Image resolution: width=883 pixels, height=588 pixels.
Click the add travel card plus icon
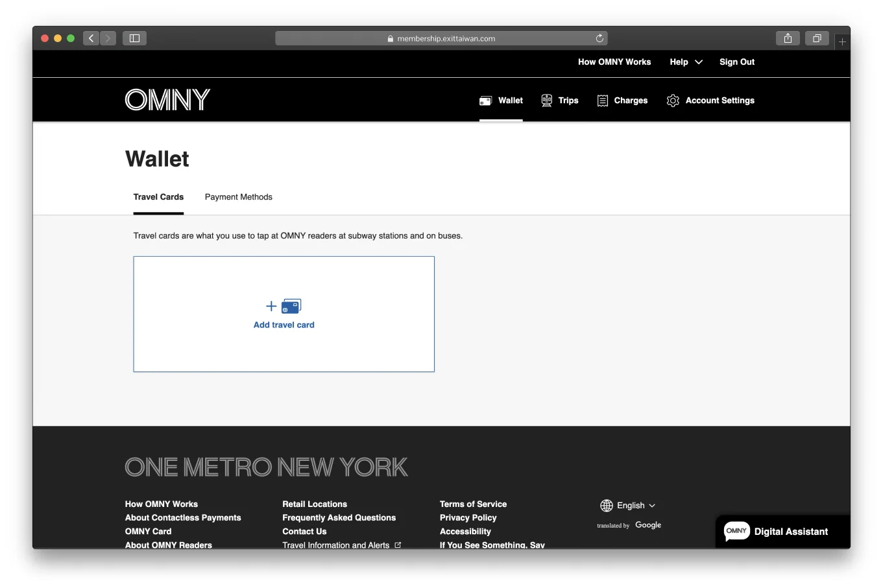tap(271, 306)
